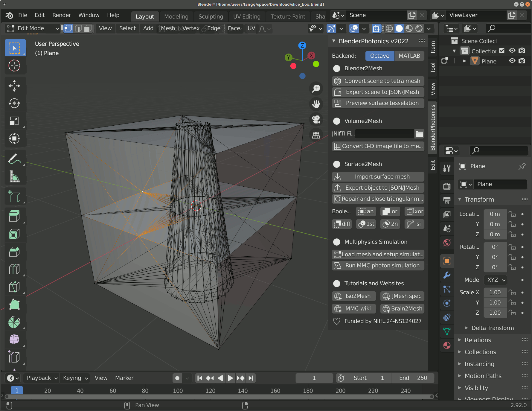532x411 pixels.
Task: Open the Material properties tab icon
Action: (x=447, y=345)
